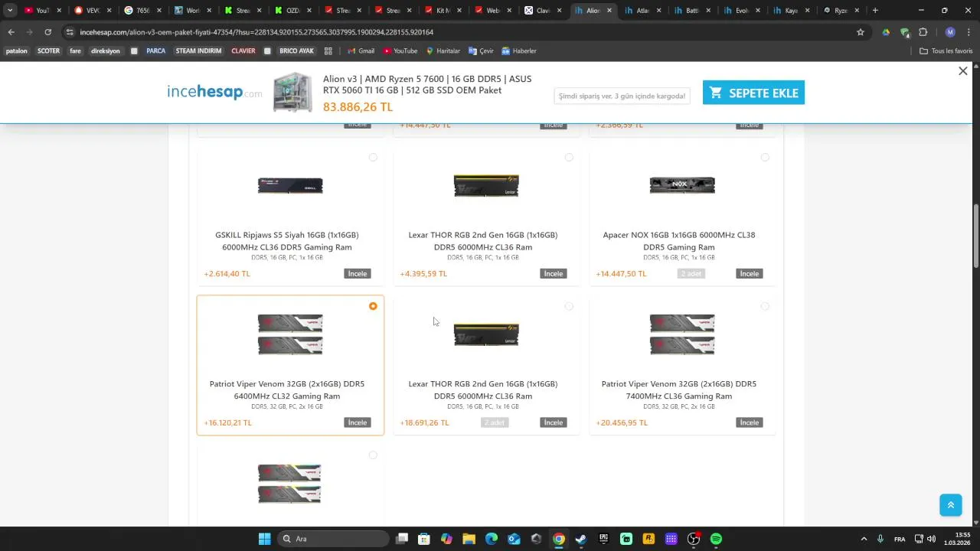Screen dimensions: 980x551
Task: Click İncele for Patriot Viper 6400MHz CL32
Action: (x=358, y=422)
